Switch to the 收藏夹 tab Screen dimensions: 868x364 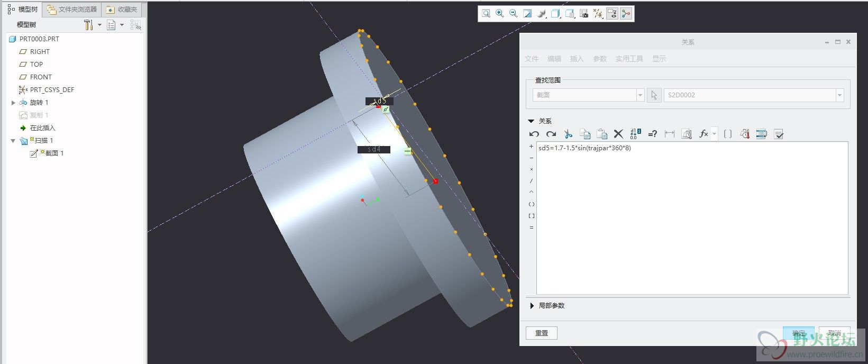click(x=122, y=10)
